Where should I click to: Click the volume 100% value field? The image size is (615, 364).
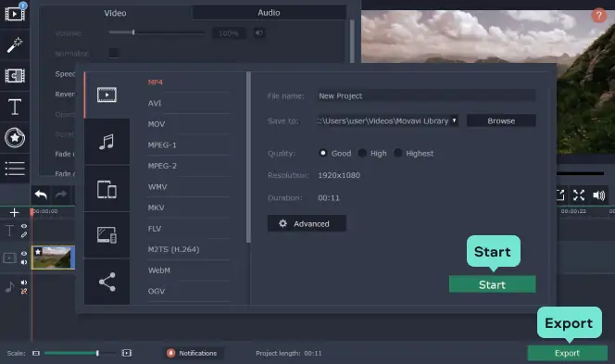(229, 33)
